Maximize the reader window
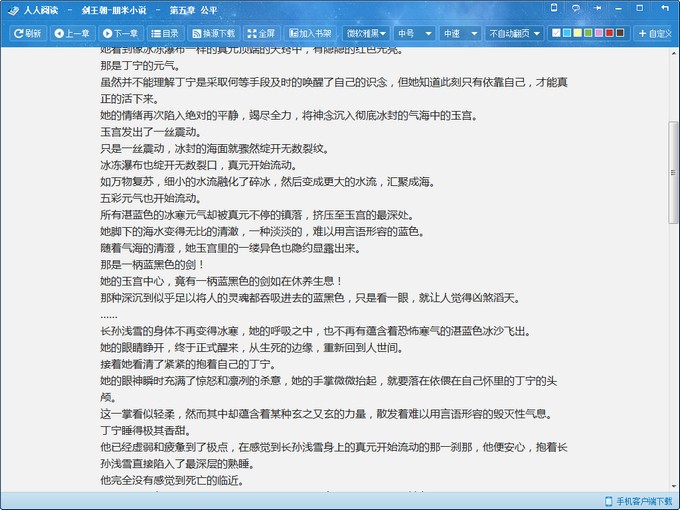Image resolution: width=680 pixels, height=510 pixels. pos(640,8)
